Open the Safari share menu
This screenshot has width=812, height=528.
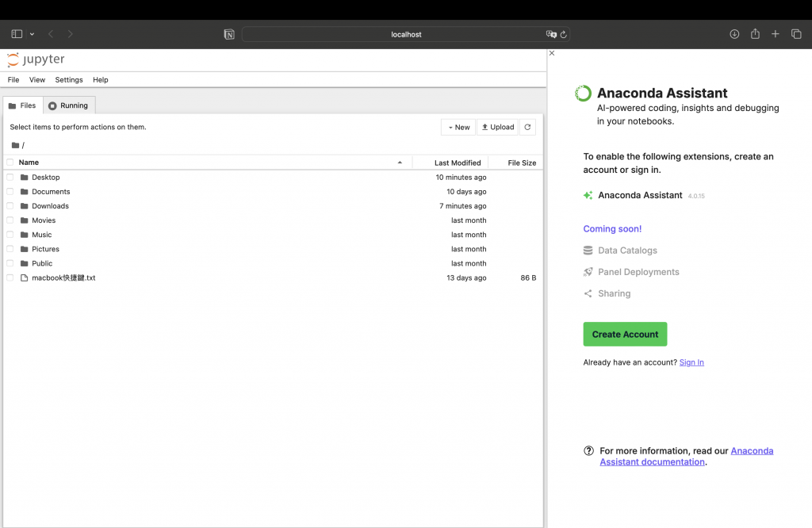click(x=755, y=33)
